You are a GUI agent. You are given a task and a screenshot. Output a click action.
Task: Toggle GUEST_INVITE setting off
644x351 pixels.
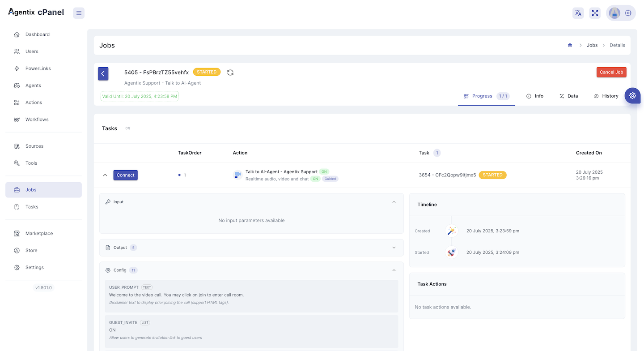coord(110,330)
